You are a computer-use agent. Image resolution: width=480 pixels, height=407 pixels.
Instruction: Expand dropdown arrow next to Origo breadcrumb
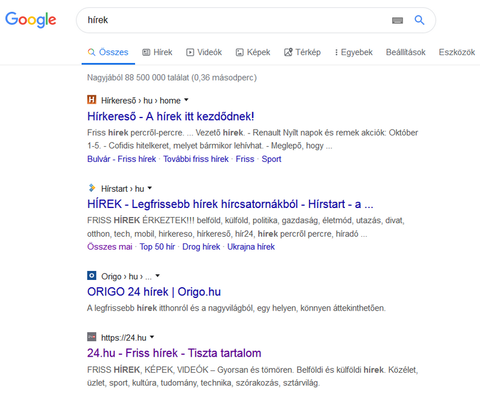(158, 276)
